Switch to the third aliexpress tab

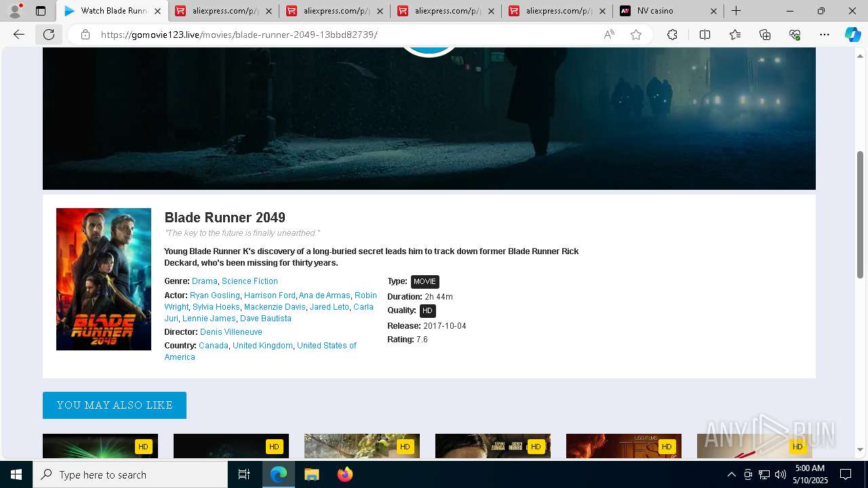point(446,11)
